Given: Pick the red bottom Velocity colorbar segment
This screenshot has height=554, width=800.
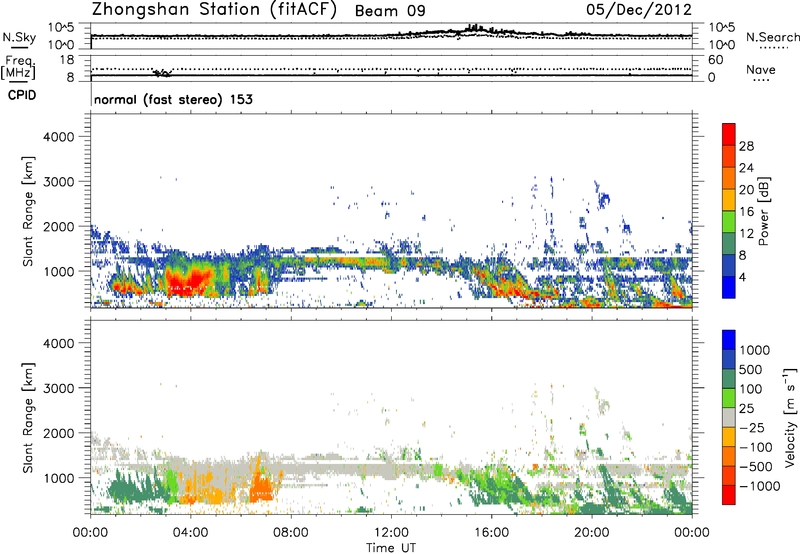Looking at the screenshot, I should 729,495.
